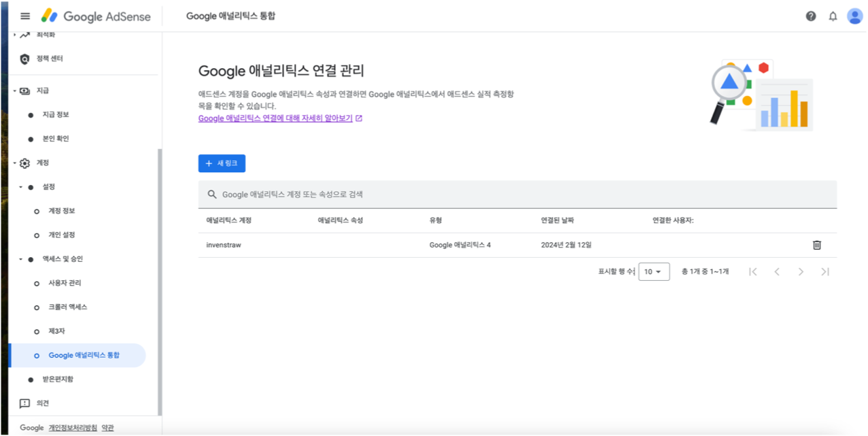Click the 지급 payments icon
Screen dimensions: 868x436
(x=25, y=90)
